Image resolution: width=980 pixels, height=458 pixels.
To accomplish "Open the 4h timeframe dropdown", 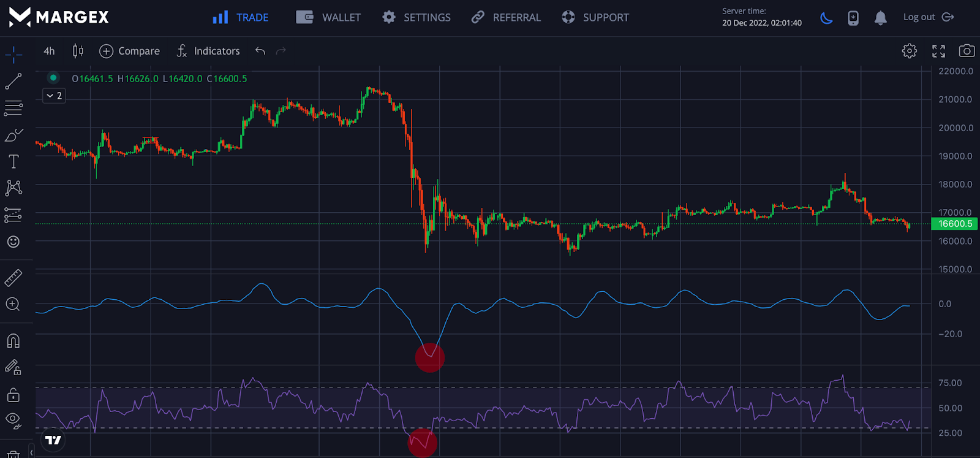I will 49,51.
